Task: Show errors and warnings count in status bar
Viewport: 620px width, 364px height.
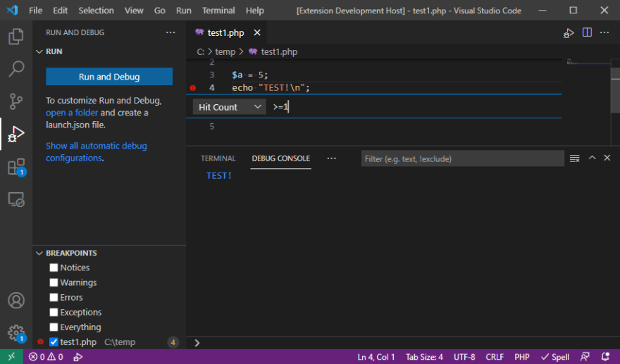Action: tap(46, 357)
